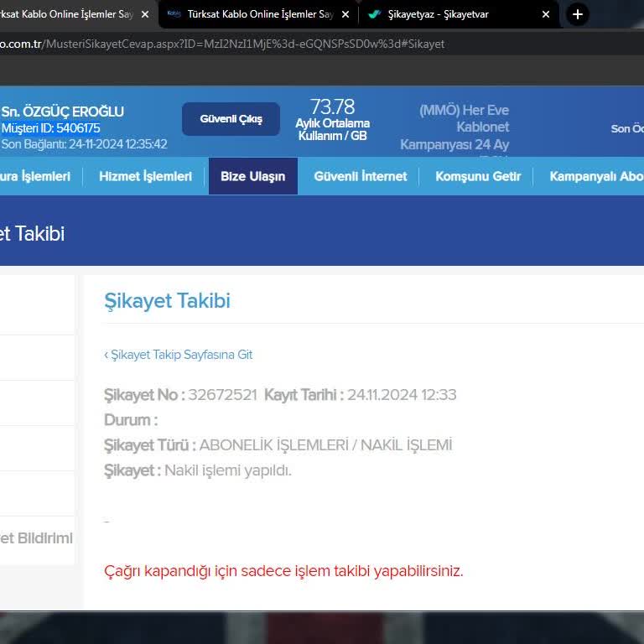Click 'Nakil işlemi yapıldı.' complaint text
This screenshot has height=644, width=644.
(x=228, y=470)
